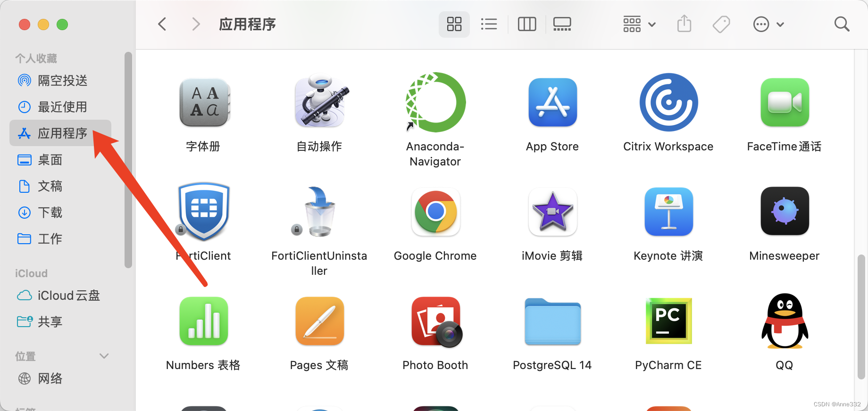The width and height of the screenshot is (868, 411).
Task: Open the iMovie 剪辑 star icon
Action: (x=552, y=212)
